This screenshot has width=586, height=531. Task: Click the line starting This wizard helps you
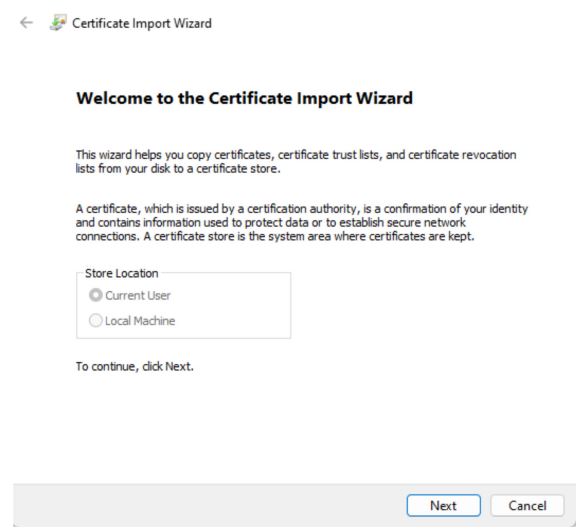[296, 155]
